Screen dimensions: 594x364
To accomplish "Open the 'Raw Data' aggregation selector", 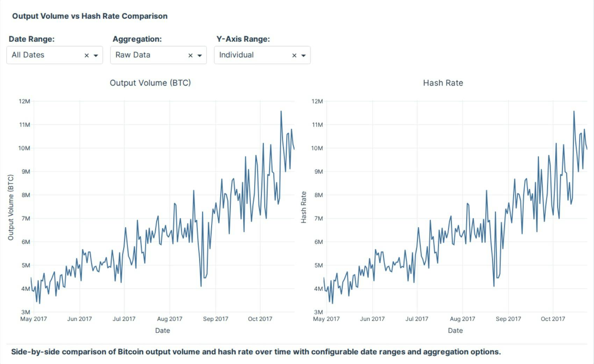I will [147, 55].
